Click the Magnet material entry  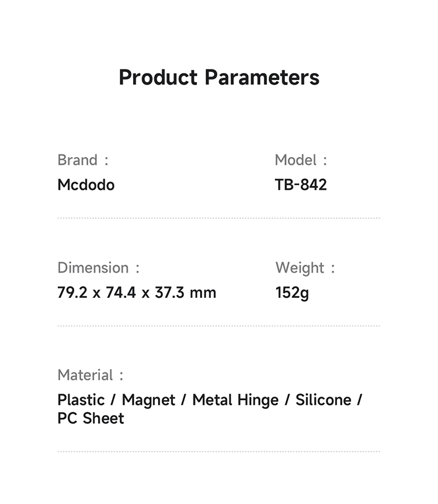[x=148, y=400]
